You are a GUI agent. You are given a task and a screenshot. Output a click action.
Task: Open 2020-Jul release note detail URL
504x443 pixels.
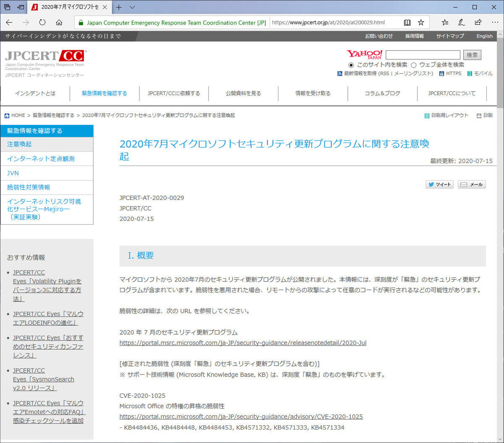(243, 343)
